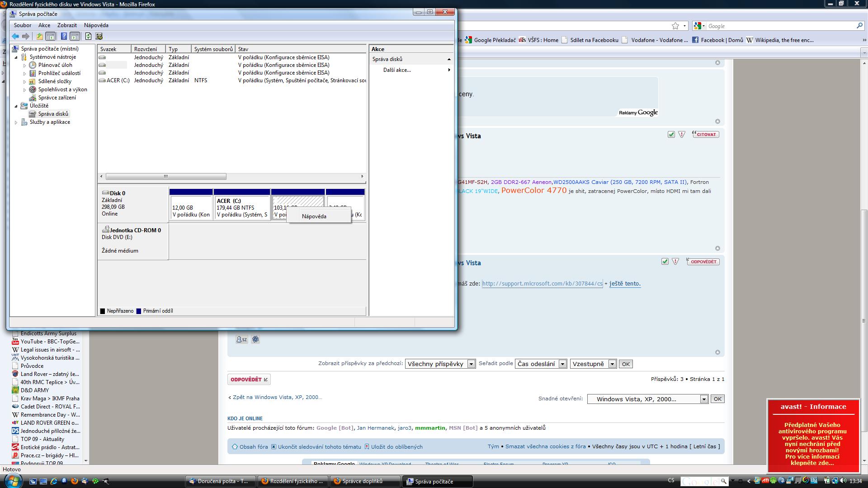Image resolution: width=868 pixels, height=488 pixels.
Task: Collapse the Systémové nástroje tree node
Action: [x=16, y=57]
